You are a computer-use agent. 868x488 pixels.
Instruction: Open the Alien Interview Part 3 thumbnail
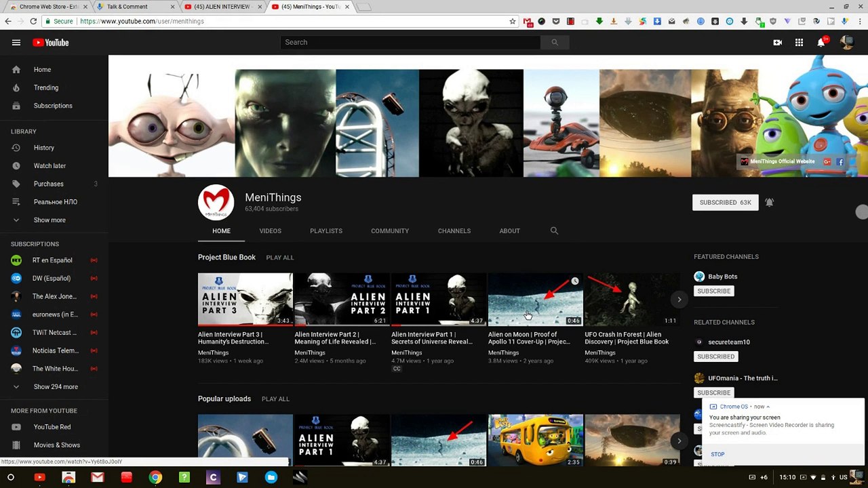pos(245,300)
